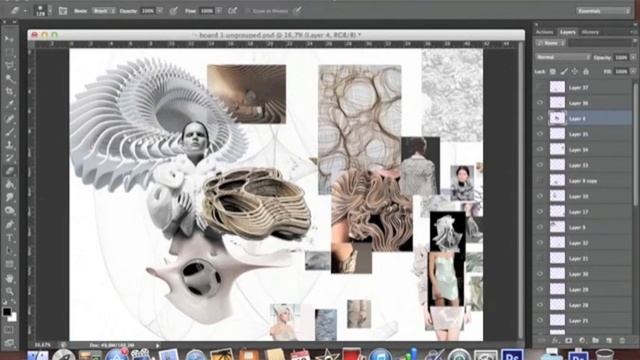Open layer Fill arrow in Layers panel
The width and height of the screenshot is (640, 360).
point(633,71)
